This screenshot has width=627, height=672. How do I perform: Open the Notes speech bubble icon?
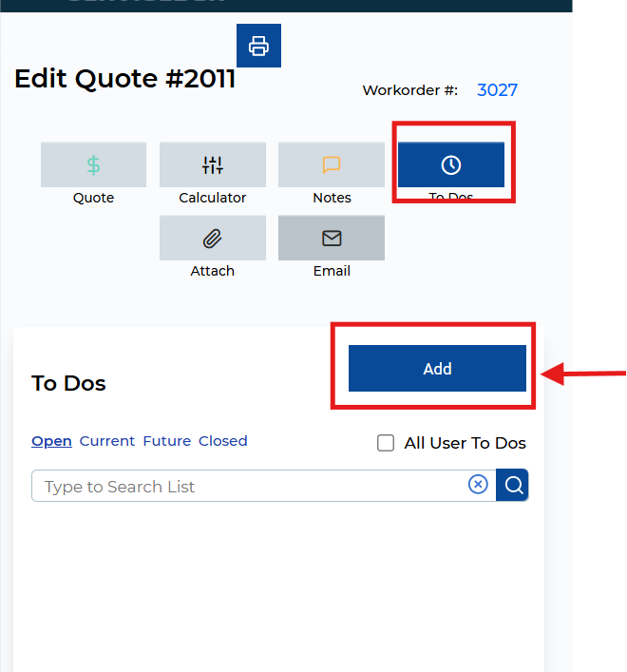pos(332,165)
